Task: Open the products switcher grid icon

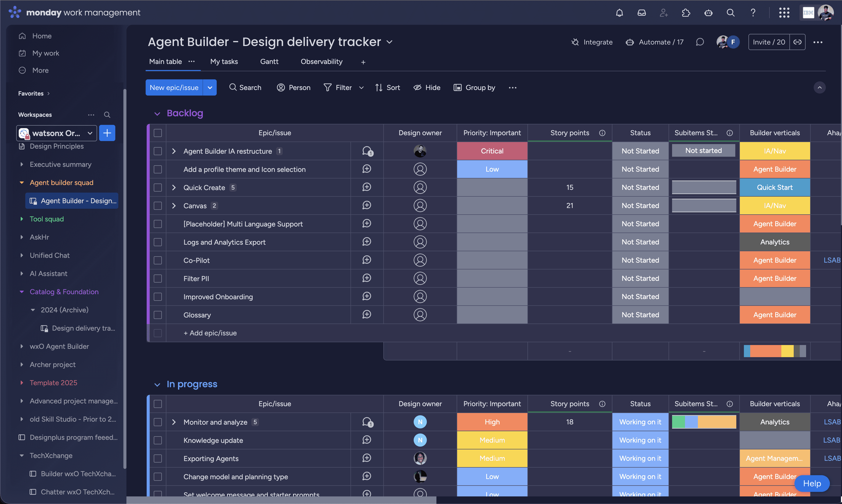Action: [x=784, y=13]
